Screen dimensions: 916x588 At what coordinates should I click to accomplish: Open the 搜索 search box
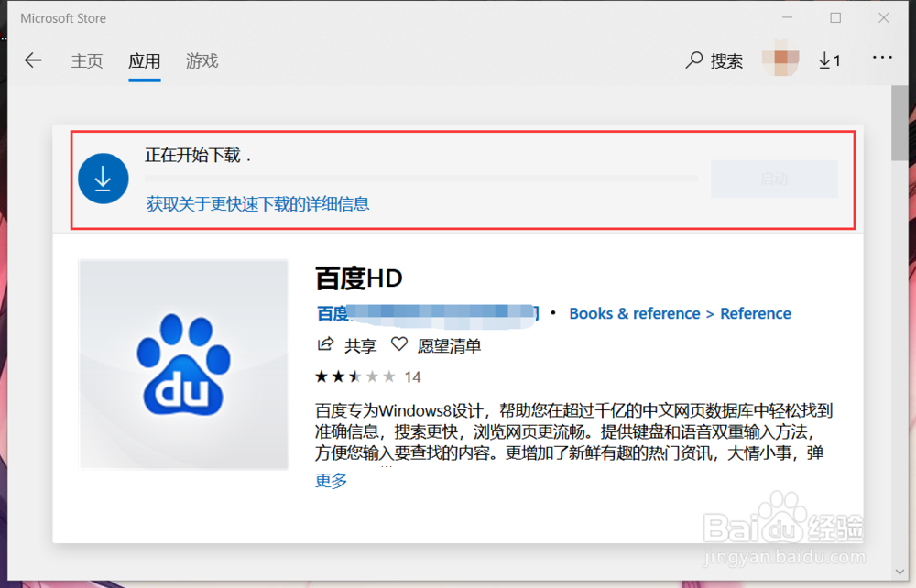[x=714, y=60]
